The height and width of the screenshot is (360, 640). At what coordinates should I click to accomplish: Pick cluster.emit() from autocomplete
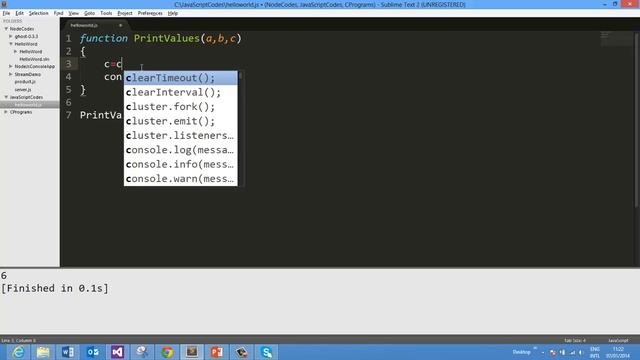[180, 121]
